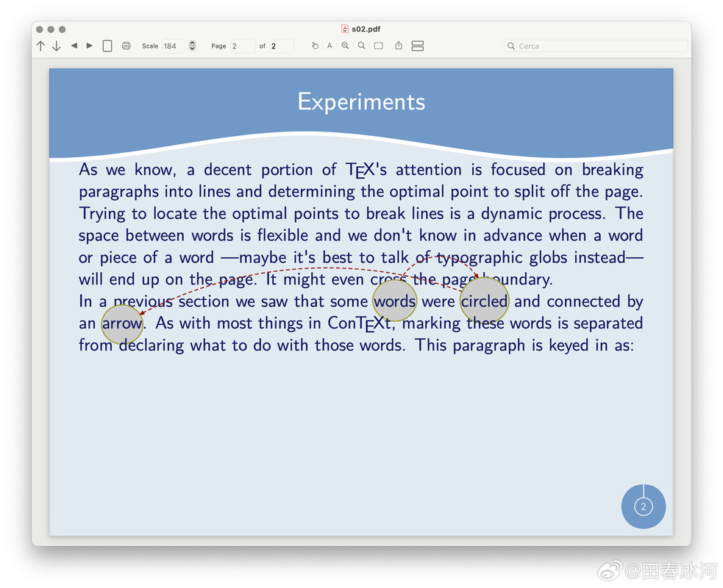
Task: Click the page number 2 progress circle
Action: click(x=644, y=506)
